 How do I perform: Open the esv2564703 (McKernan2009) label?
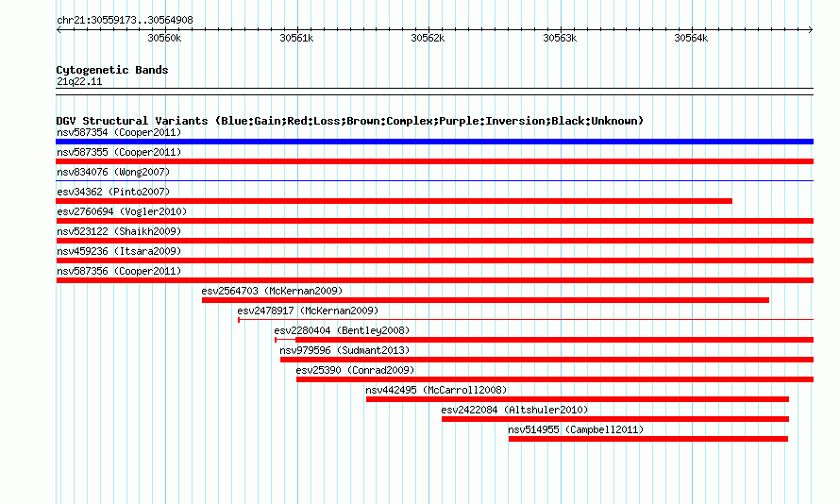pos(272,291)
